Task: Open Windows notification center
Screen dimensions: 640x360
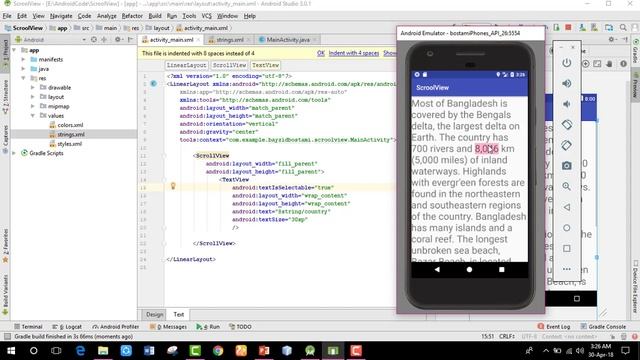Action: pos(625,351)
